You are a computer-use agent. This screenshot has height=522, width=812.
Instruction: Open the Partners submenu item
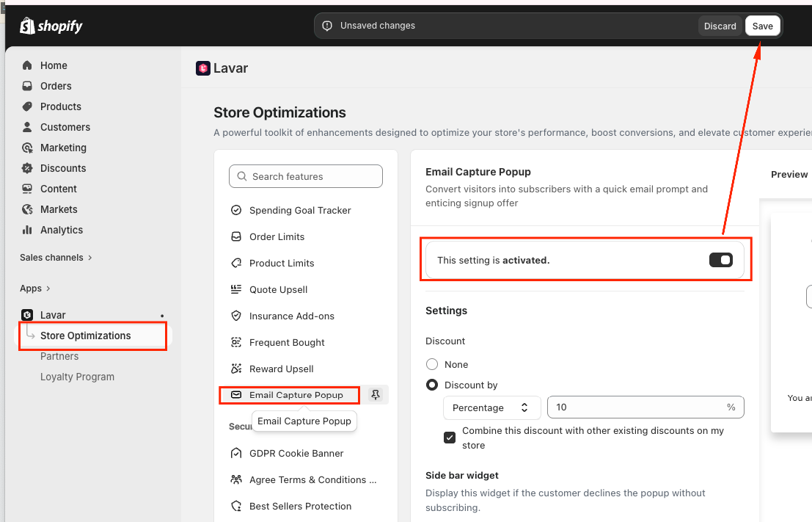(x=59, y=356)
